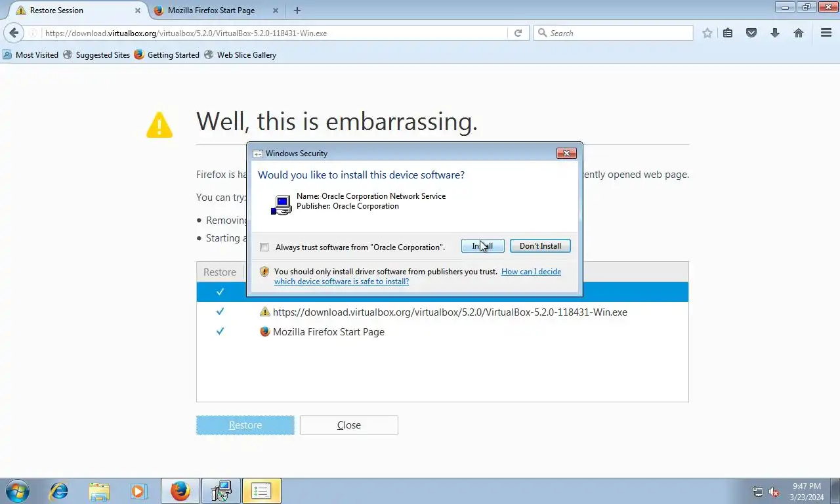Click network status tray icon
The height and width of the screenshot is (504, 840).
pyautogui.click(x=758, y=492)
